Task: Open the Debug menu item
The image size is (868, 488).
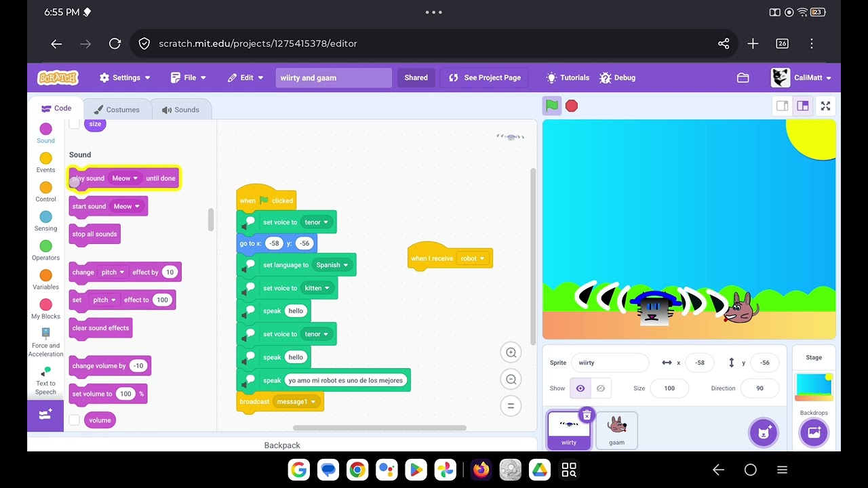Action: [x=617, y=78]
